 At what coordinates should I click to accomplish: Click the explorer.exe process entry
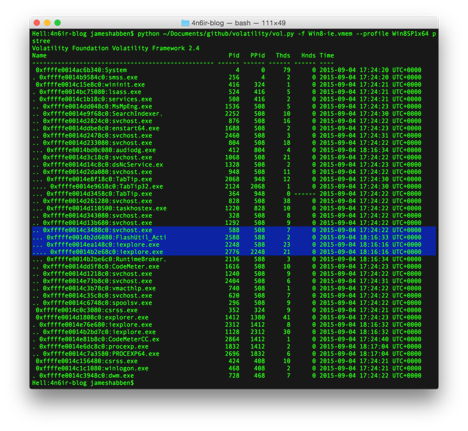(228, 317)
